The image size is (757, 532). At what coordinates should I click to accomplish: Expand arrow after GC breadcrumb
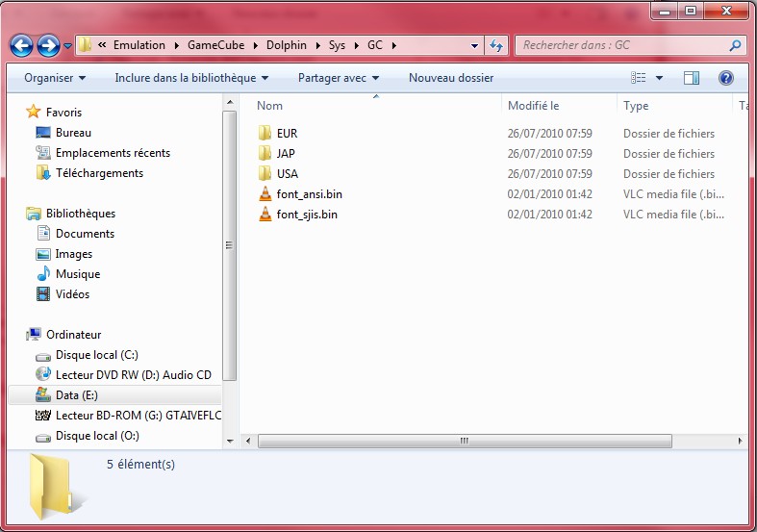click(x=394, y=45)
